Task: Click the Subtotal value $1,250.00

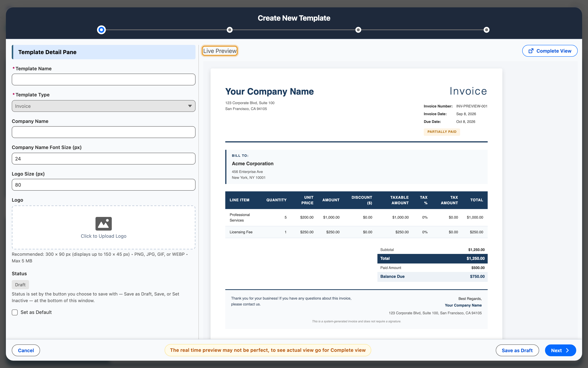Action: tap(476, 250)
